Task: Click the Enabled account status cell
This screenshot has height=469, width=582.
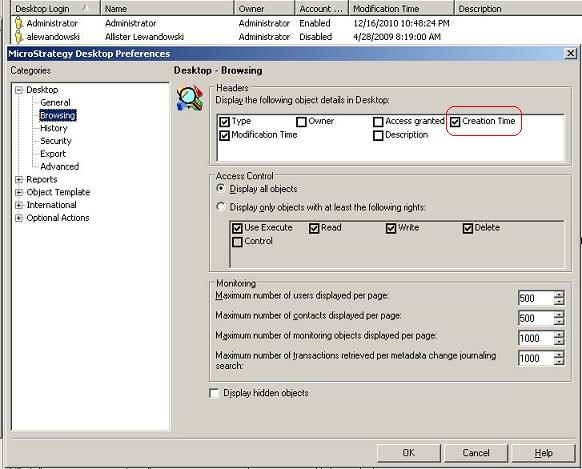Action: 315,23
